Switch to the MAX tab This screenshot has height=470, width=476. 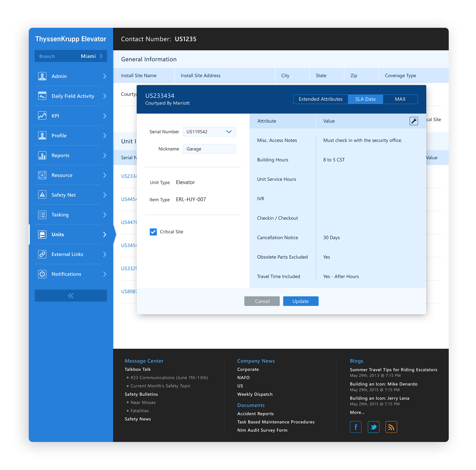(400, 99)
